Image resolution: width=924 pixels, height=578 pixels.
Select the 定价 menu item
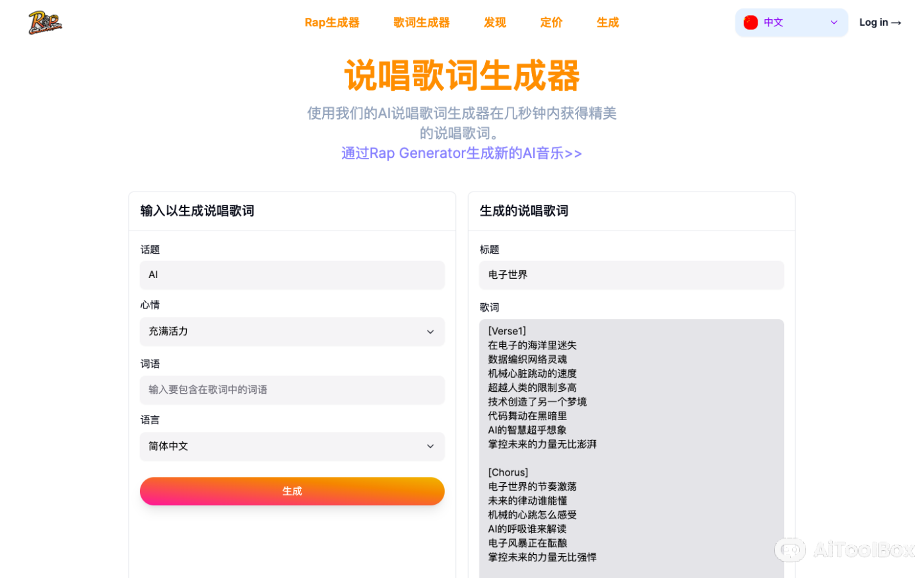pos(551,22)
